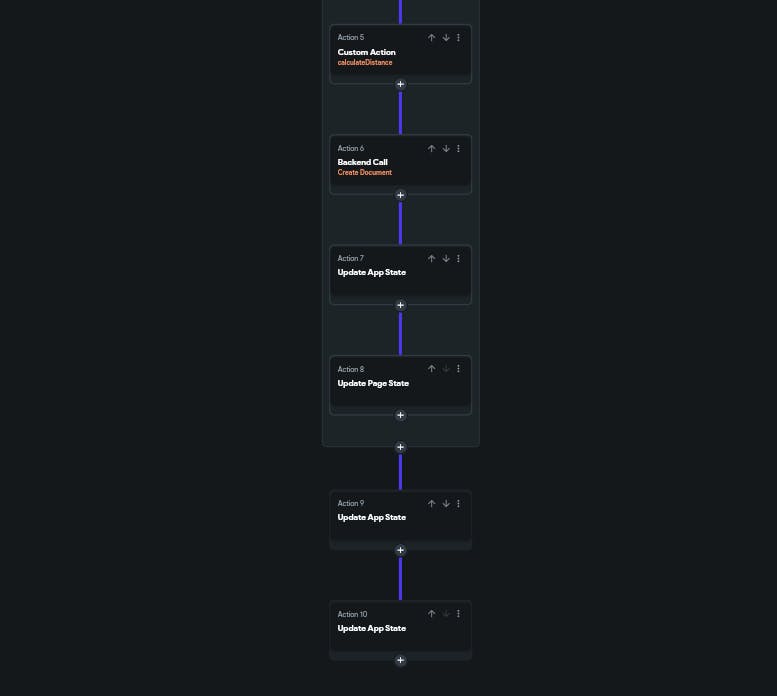Open the Action 7 three-dot options menu
Screen dimensions: 777x696
(459, 258)
